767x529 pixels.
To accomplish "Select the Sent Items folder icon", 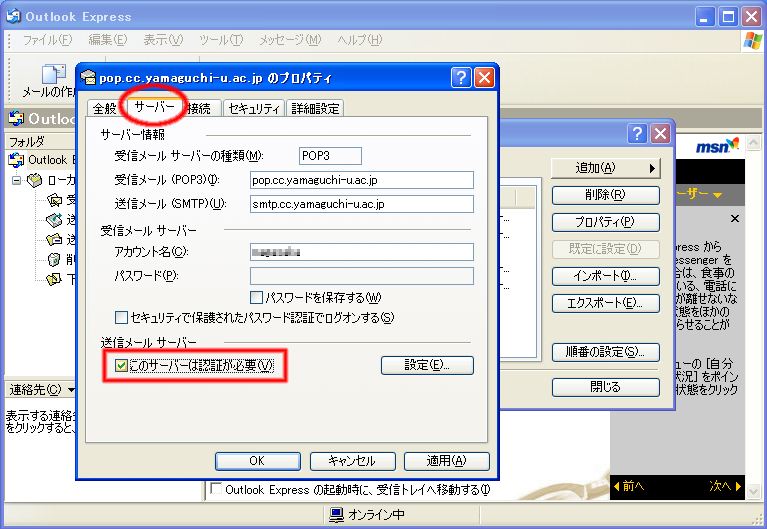I will (x=54, y=239).
